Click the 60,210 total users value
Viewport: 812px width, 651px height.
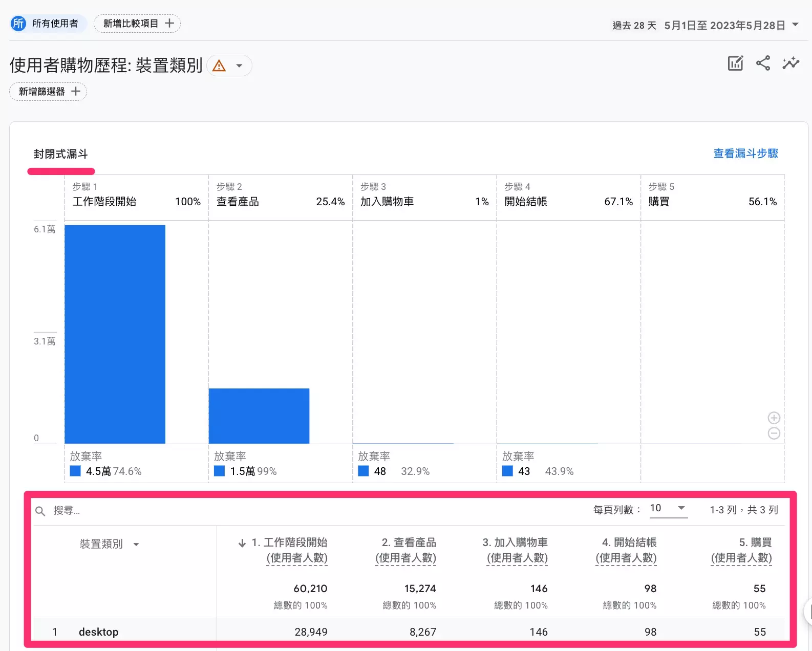click(x=310, y=589)
